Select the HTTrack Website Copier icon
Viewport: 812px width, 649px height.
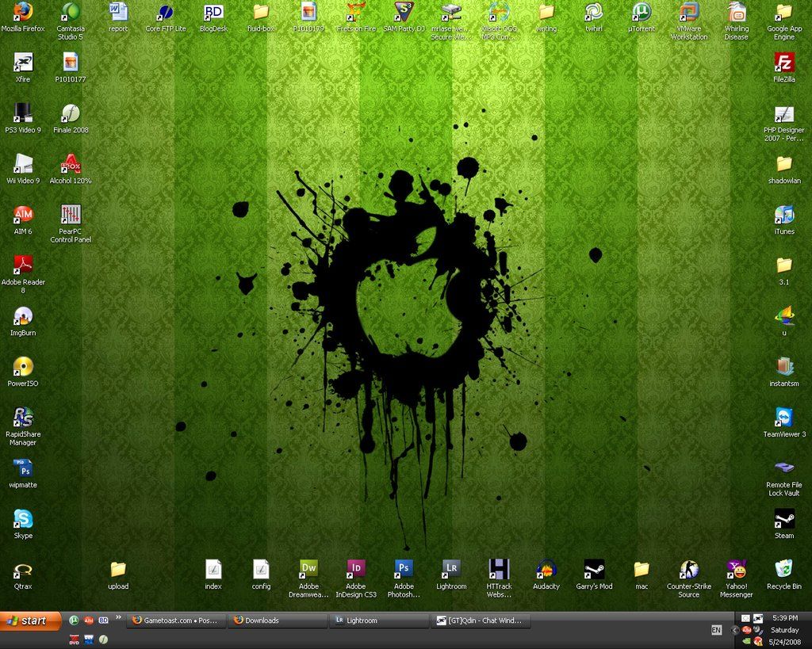(x=500, y=578)
